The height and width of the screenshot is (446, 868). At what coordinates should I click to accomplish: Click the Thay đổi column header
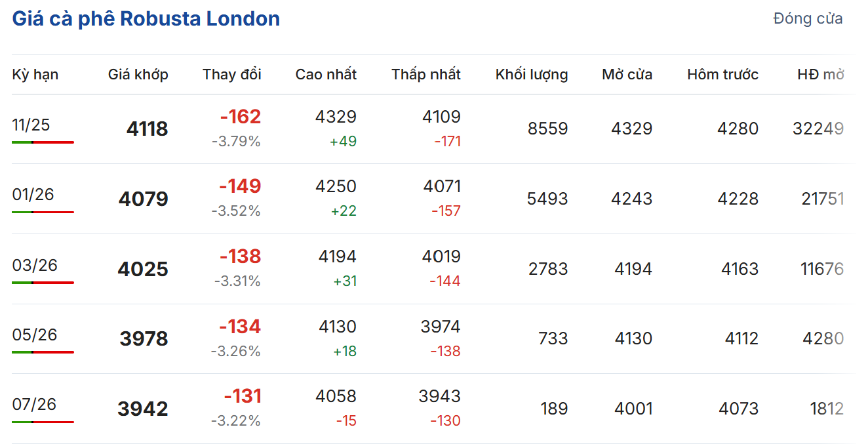pos(231,75)
